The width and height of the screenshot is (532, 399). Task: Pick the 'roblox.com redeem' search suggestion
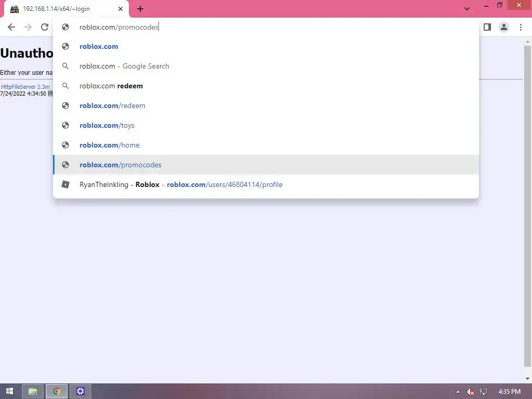[266, 86]
